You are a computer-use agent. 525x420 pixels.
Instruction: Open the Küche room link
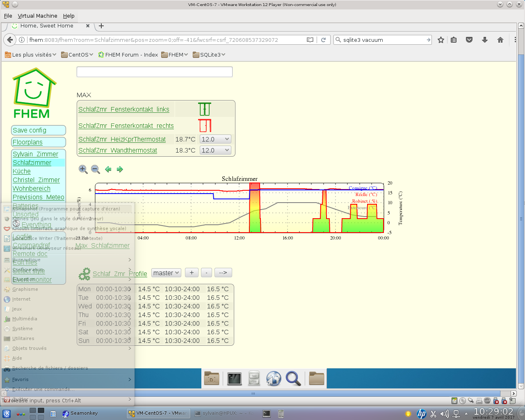(22, 171)
